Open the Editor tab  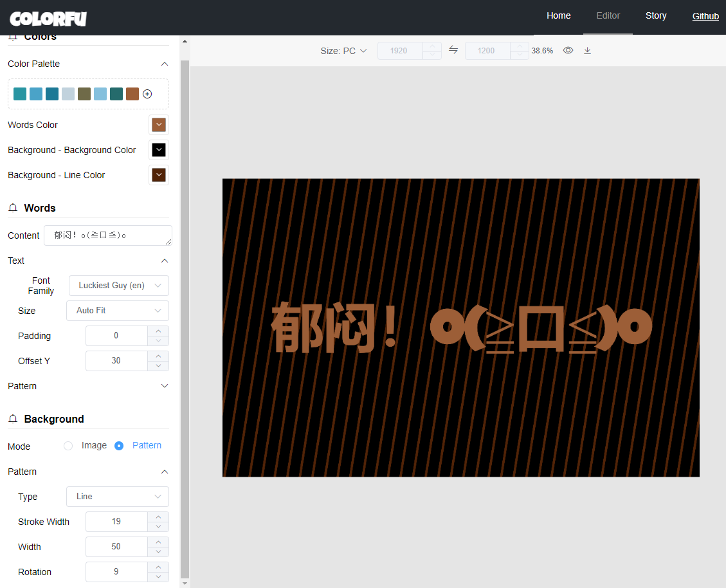(608, 15)
